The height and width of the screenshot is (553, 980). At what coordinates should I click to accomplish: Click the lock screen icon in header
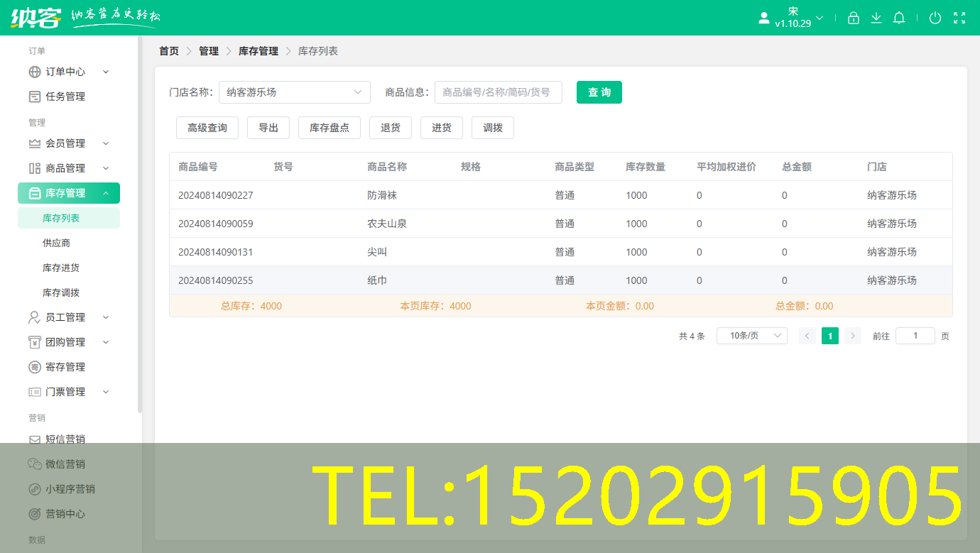point(854,18)
